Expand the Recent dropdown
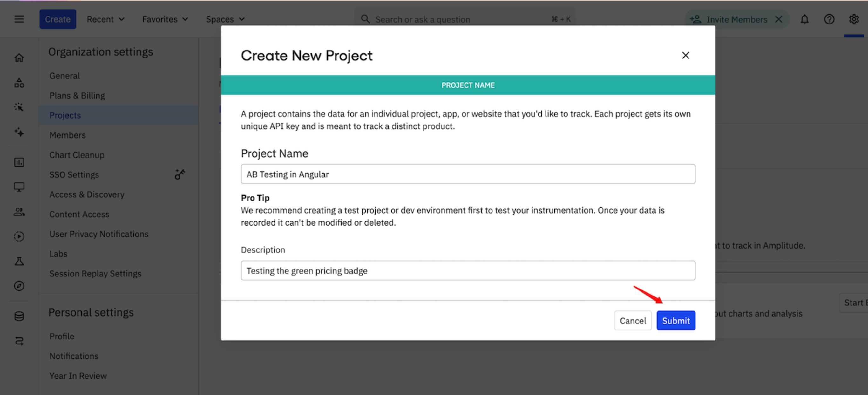 (x=105, y=19)
